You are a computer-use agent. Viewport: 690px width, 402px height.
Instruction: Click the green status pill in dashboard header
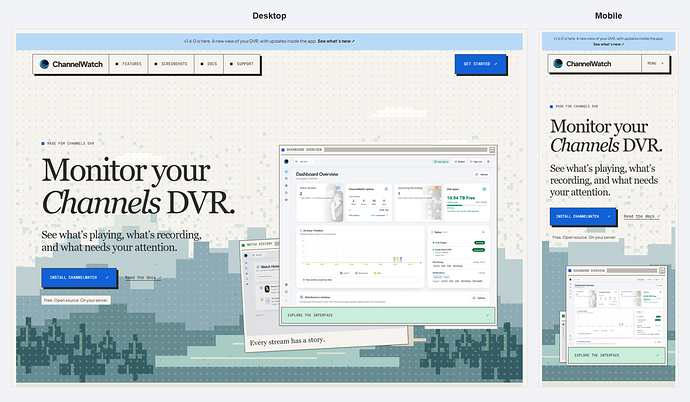tap(441, 161)
